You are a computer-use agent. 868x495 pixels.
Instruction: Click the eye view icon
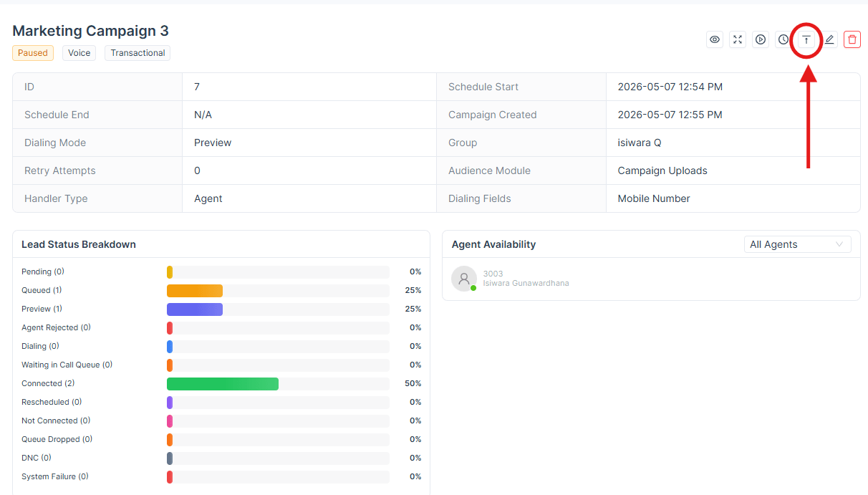tap(715, 39)
